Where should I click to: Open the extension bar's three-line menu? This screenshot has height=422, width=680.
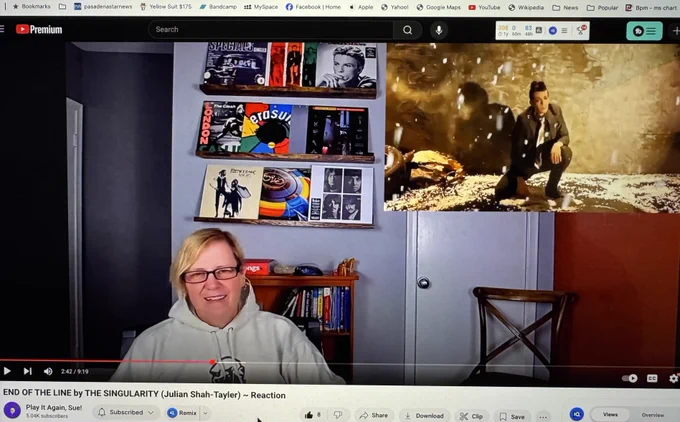tap(564, 30)
